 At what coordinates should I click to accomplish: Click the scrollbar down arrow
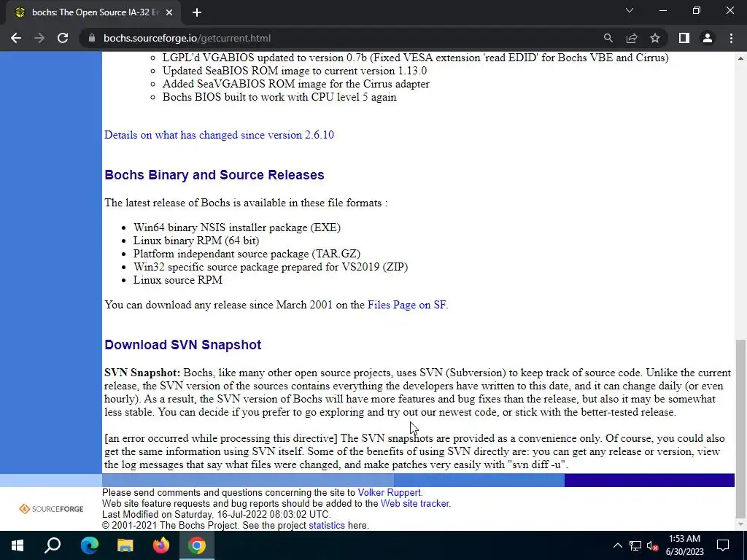pos(740,525)
